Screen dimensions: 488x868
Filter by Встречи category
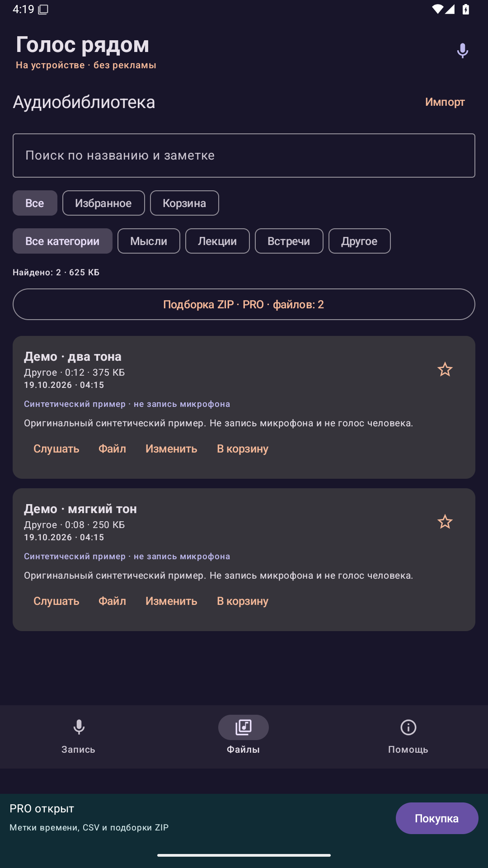tap(289, 241)
